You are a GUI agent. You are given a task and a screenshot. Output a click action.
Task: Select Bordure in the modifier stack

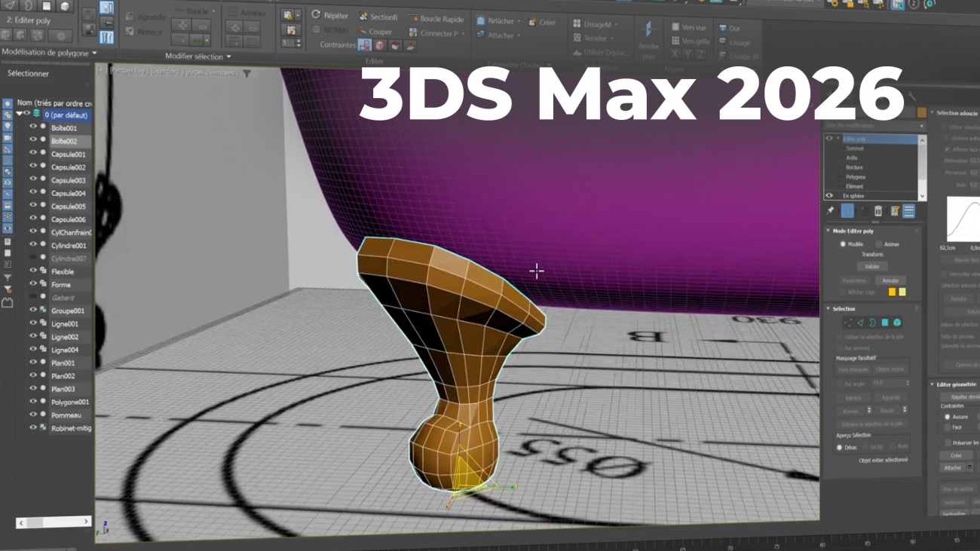(854, 167)
